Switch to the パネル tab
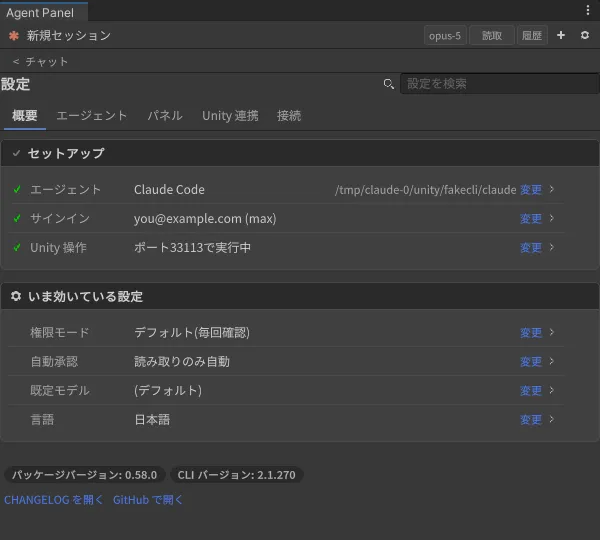This screenshot has height=540, width=600. (165, 116)
